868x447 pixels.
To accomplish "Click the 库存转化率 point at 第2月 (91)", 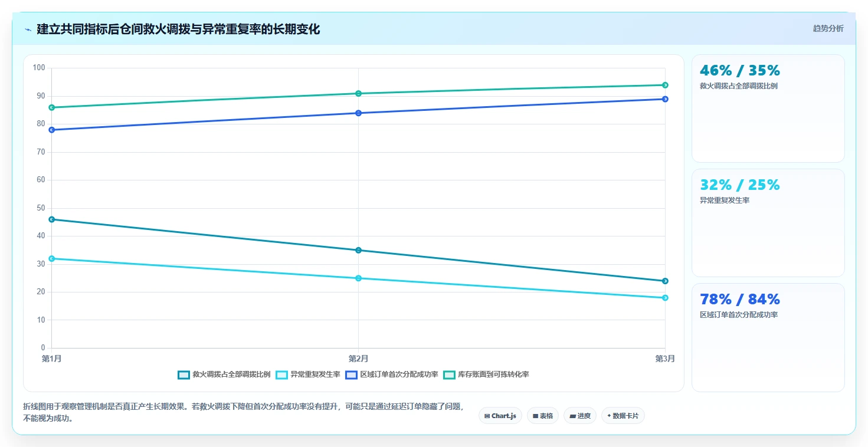I will [x=358, y=93].
